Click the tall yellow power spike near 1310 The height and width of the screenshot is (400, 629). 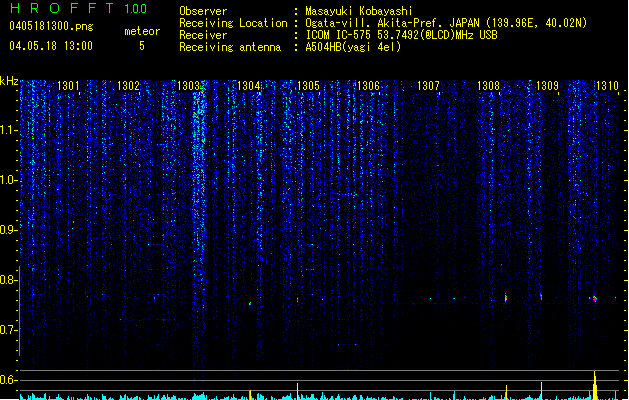coord(595,385)
